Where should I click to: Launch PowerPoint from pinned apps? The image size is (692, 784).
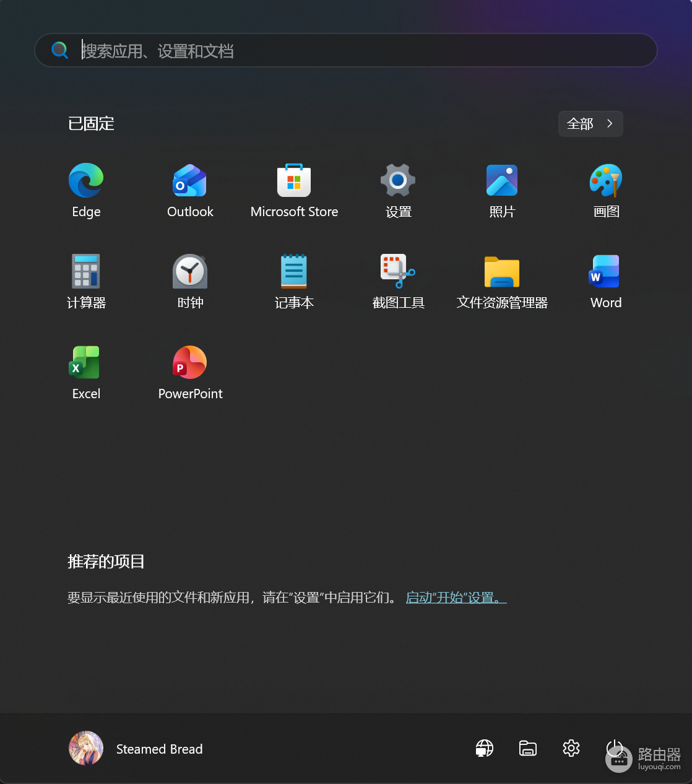point(190,373)
